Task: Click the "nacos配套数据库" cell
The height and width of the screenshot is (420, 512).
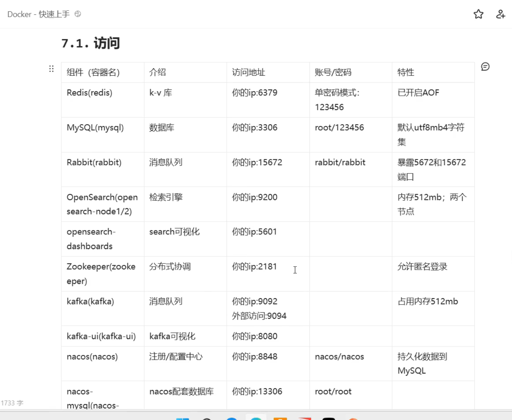Action: (185, 395)
